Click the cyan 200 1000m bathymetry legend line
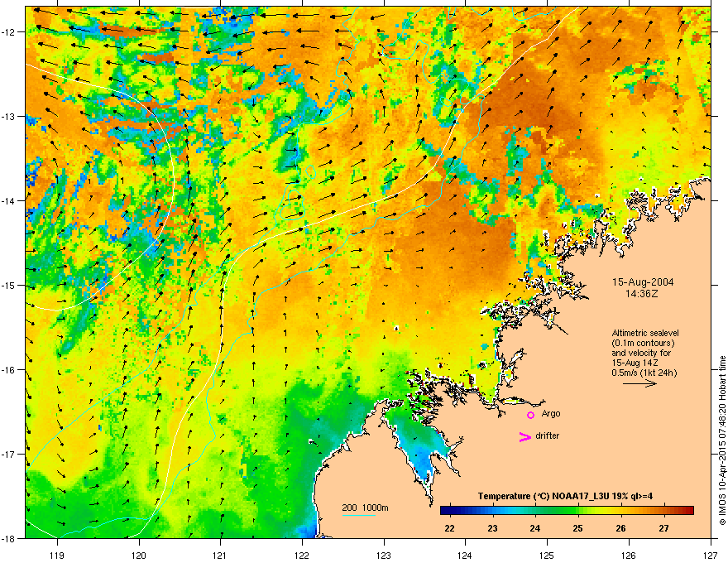The image size is (728, 563). click(358, 516)
